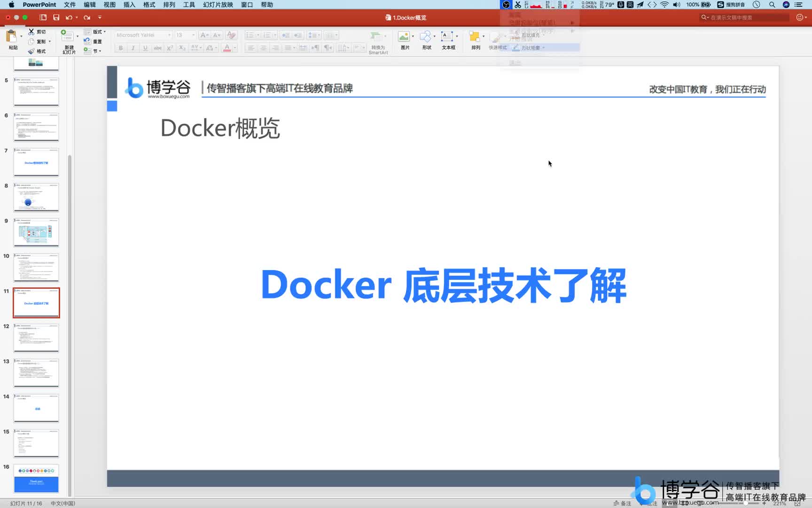Screen dimensions: 812x508
Task: Click the Clear formatting eraser icon
Action: pos(231,35)
